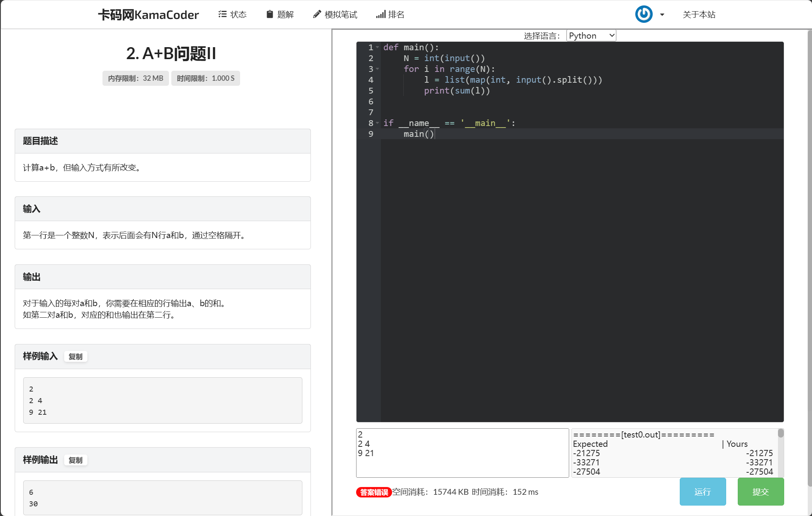
Task: Collapse the fold marker on line 8
Action: point(377,124)
